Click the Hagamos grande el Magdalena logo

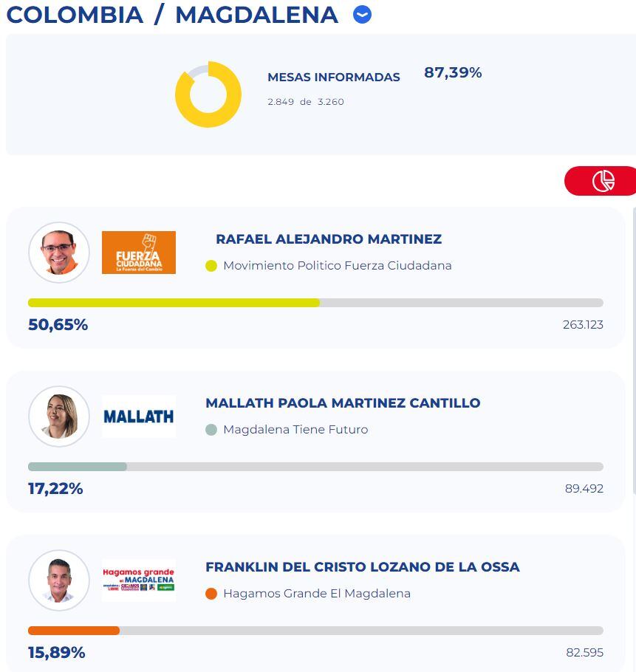click(x=139, y=580)
